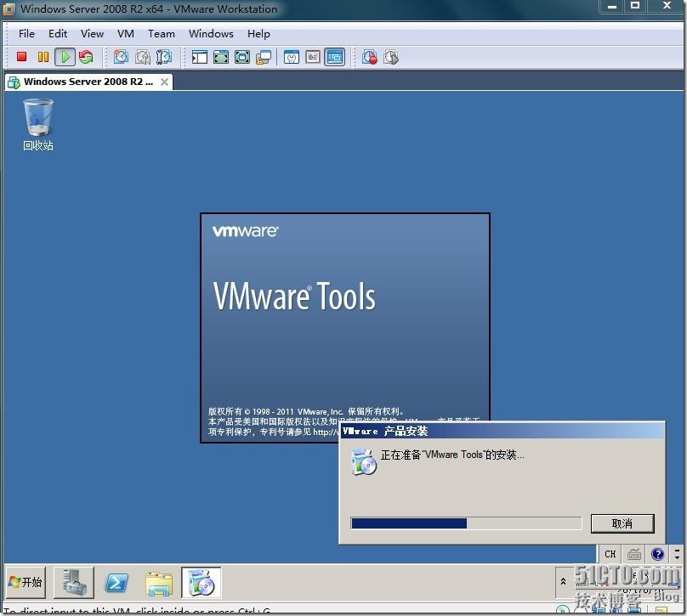This screenshot has width=687, height=616.
Task: Open the 开始 Start menu
Action: [x=26, y=582]
